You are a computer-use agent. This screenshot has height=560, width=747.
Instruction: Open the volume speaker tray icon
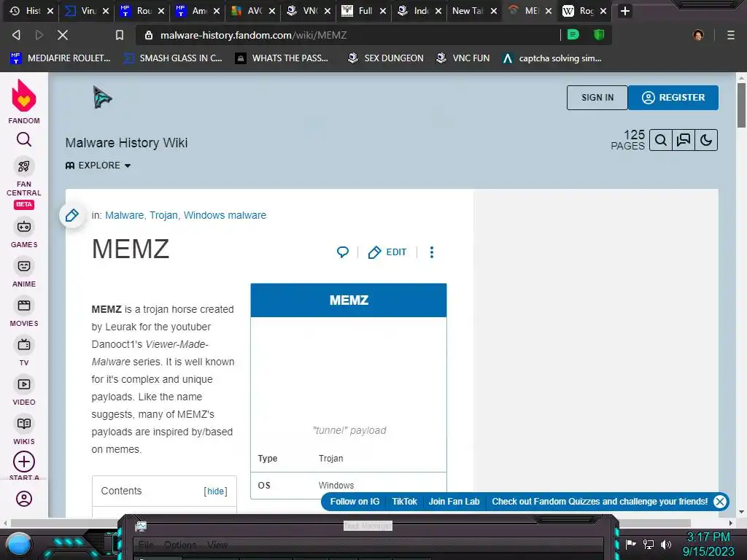(666, 544)
